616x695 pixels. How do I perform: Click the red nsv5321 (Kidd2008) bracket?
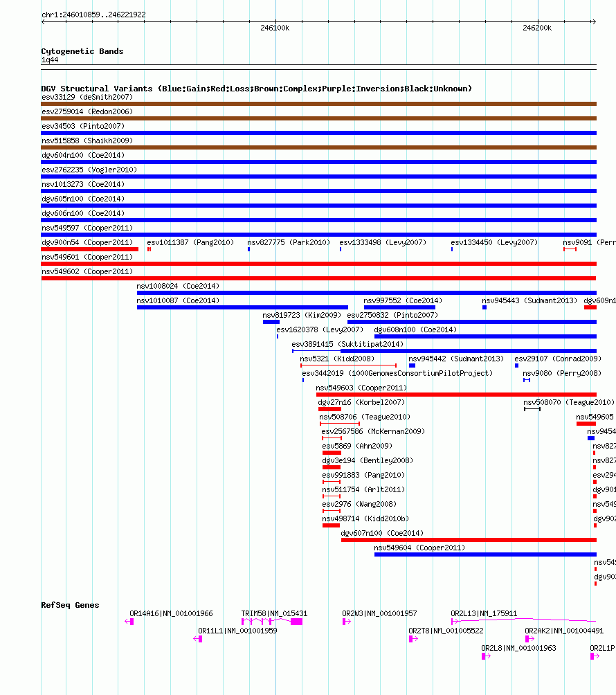[x=348, y=365]
